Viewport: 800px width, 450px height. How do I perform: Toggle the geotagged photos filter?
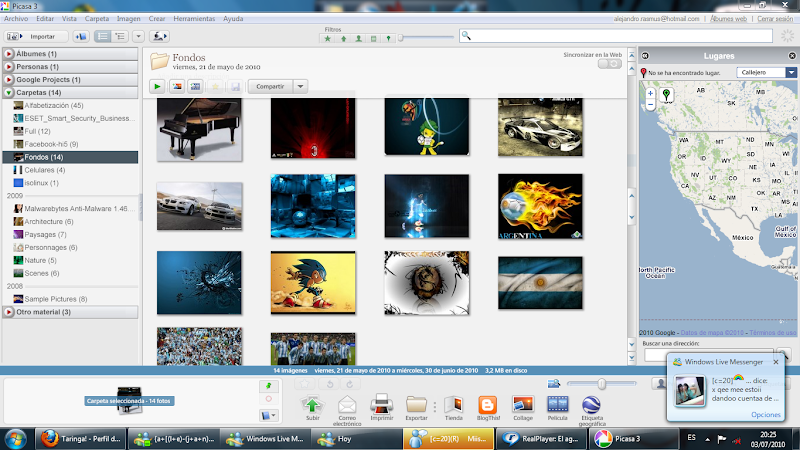(389, 39)
